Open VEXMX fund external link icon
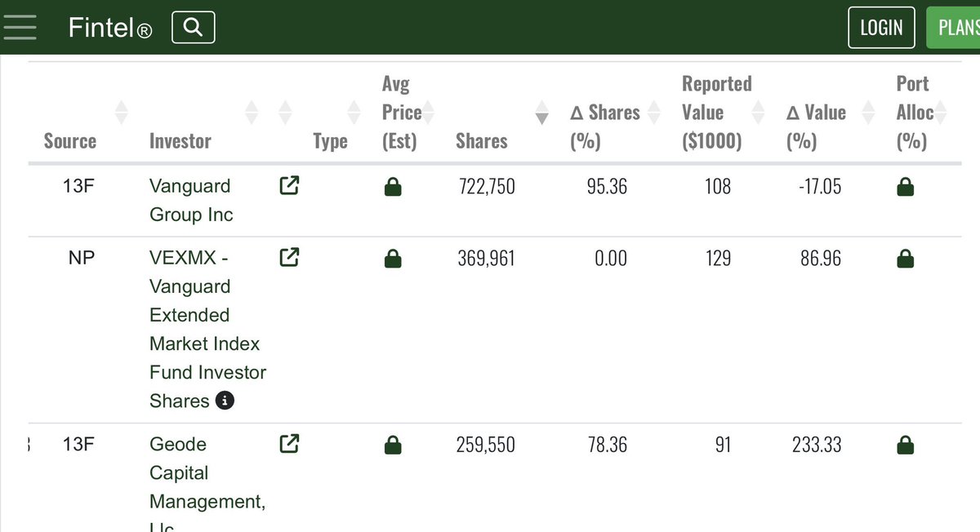 [289, 258]
